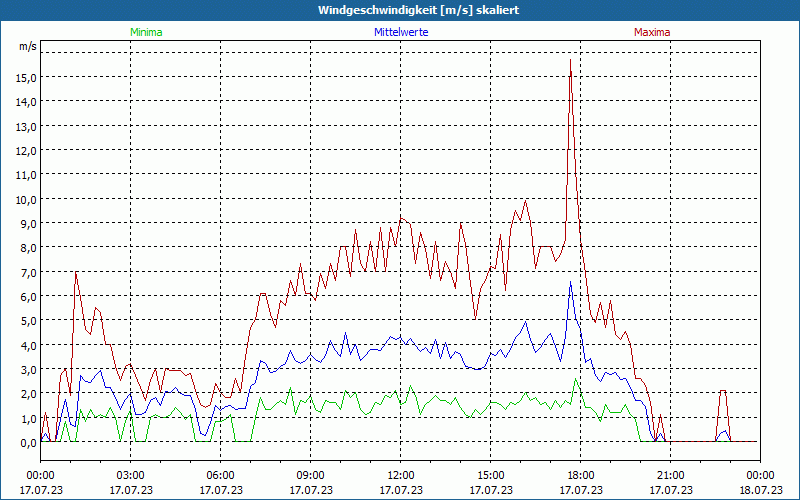
Task: Click the m/s unit label on the axis
Action: pyautogui.click(x=28, y=46)
